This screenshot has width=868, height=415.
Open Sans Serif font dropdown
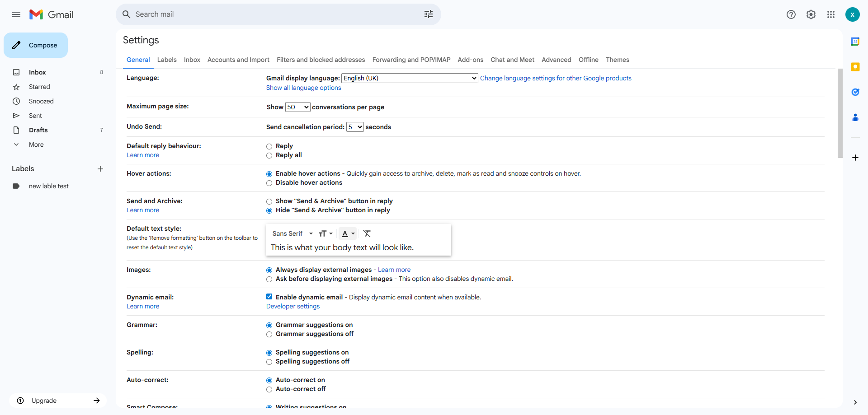(x=292, y=233)
